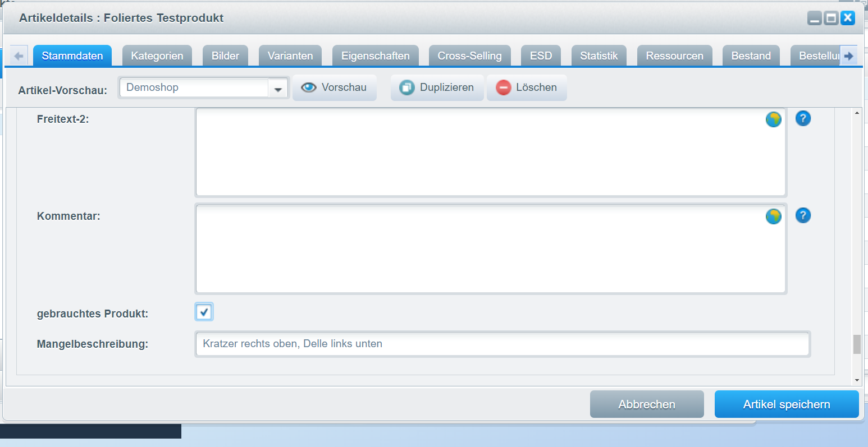Switch to the Varianten tab
The image size is (868, 447).
click(290, 56)
